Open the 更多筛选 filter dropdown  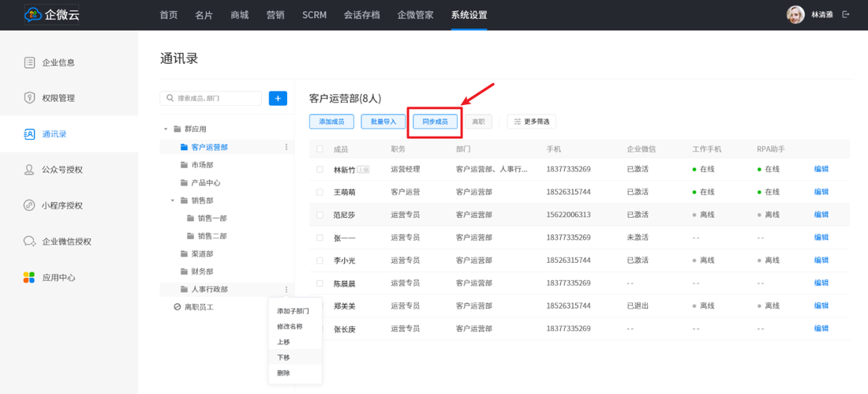[x=532, y=122]
